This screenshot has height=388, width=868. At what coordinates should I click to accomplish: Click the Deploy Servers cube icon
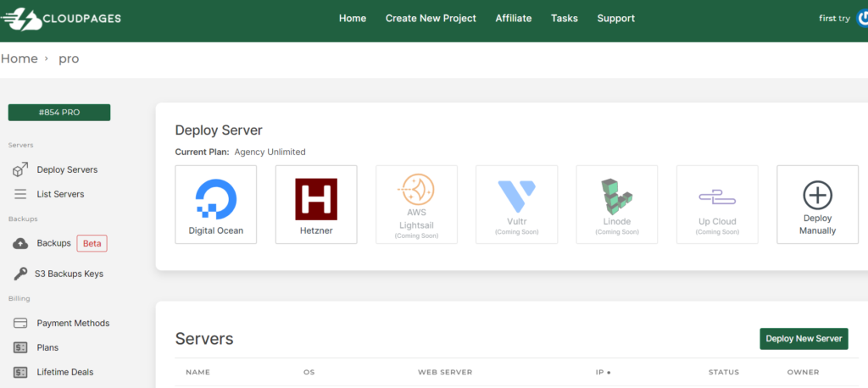point(20,170)
